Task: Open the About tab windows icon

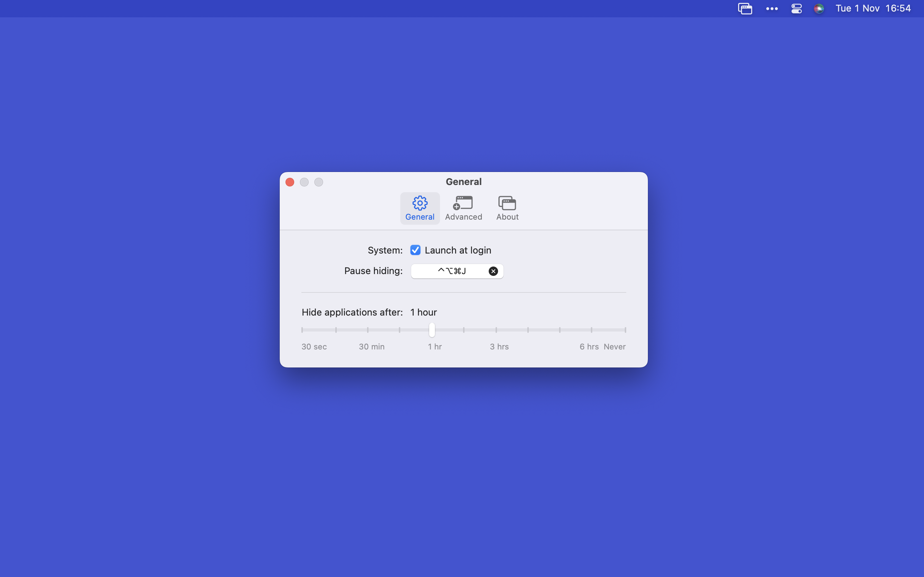Action: click(507, 203)
